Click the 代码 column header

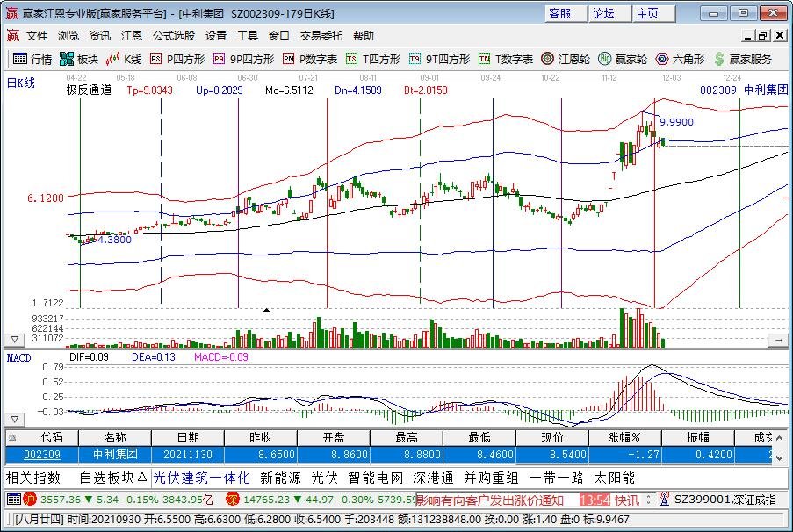pyautogui.click(x=41, y=437)
